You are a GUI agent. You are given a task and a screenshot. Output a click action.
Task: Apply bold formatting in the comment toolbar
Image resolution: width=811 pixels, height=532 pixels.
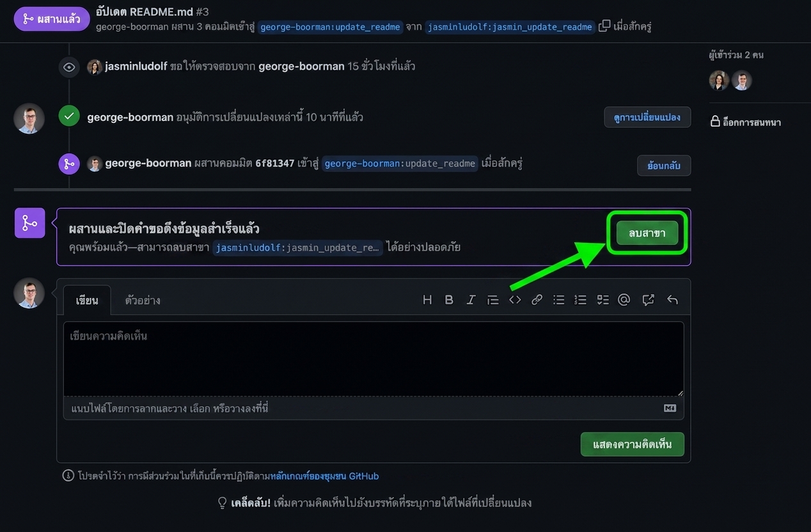449,300
